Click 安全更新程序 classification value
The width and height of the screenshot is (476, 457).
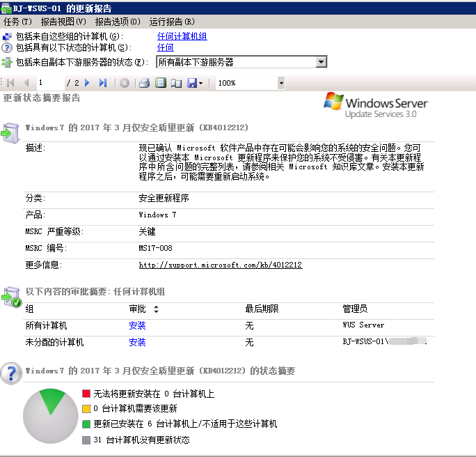pyautogui.click(x=164, y=198)
